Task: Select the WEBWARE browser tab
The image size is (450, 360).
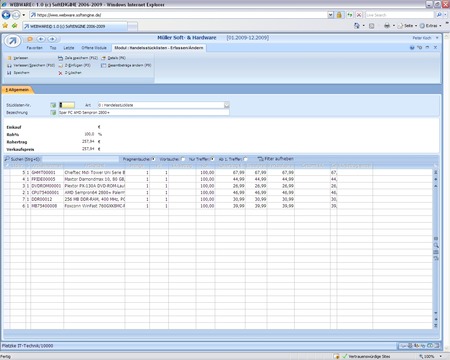Action: pos(75,26)
